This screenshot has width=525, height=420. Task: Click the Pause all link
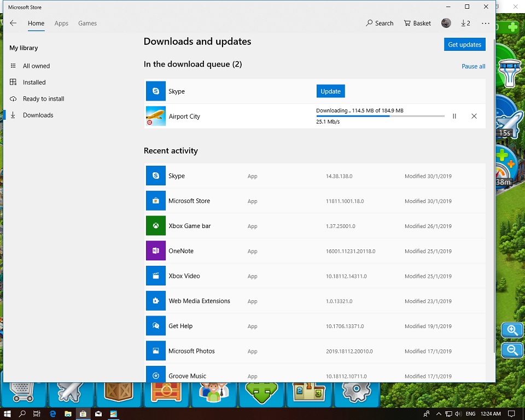[474, 66]
